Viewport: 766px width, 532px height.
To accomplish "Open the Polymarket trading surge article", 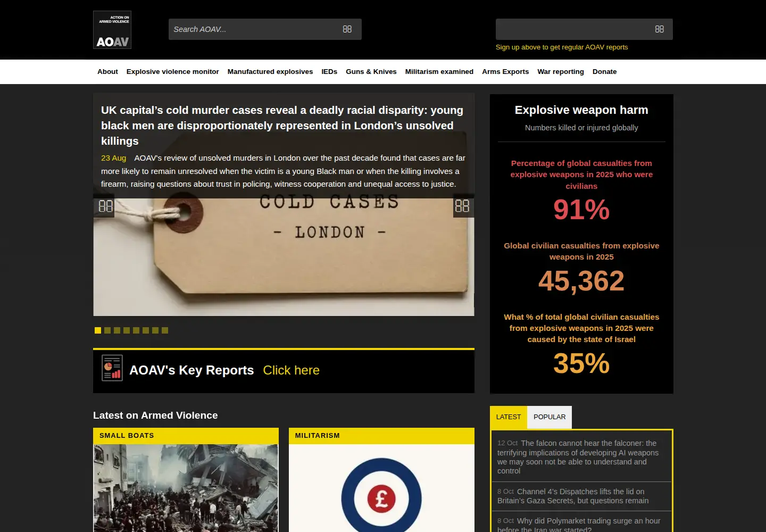I will (x=579, y=525).
